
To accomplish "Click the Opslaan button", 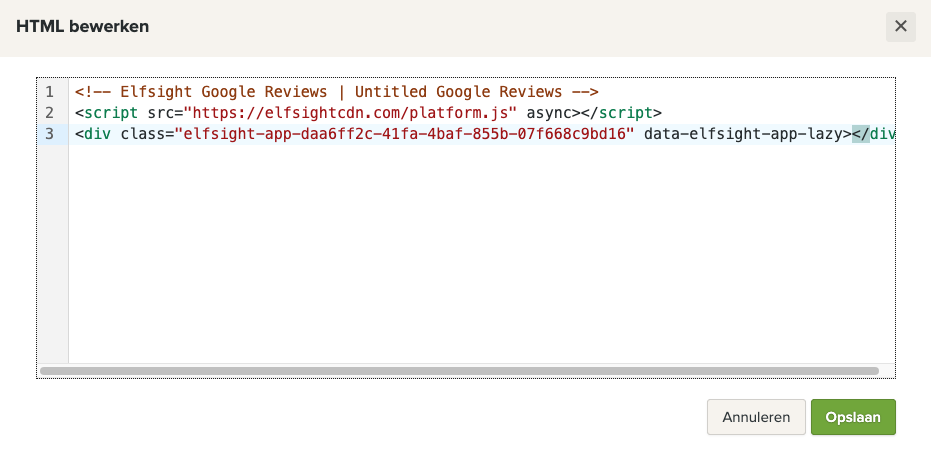I will pyautogui.click(x=853, y=417).
